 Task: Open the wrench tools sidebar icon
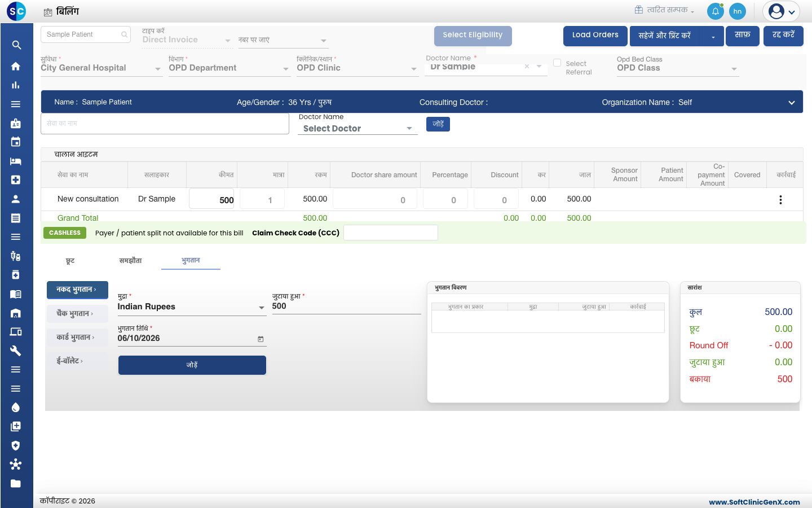pyautogui.click(x=16, y=351)
